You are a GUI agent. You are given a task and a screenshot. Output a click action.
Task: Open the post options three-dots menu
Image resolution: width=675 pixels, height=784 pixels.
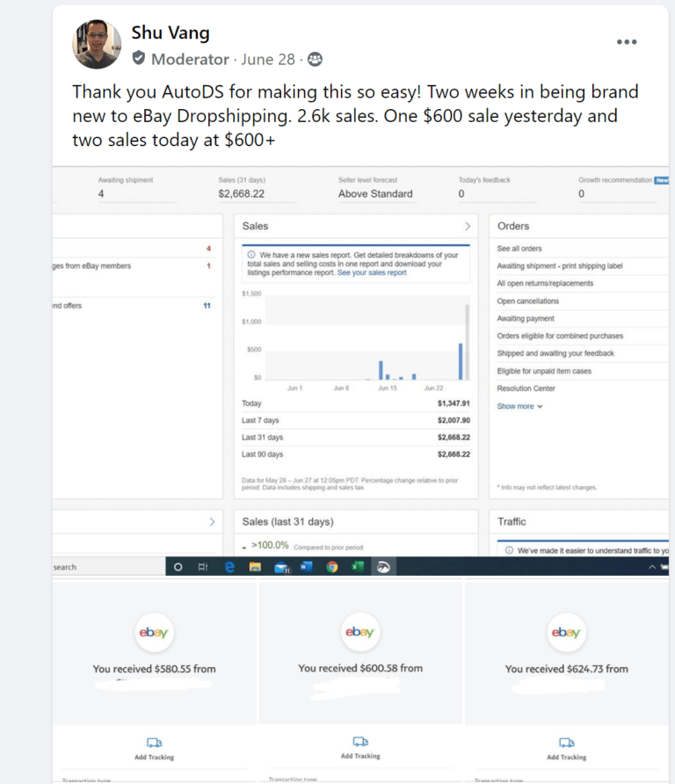pyautogui.click(x=627, y=42)
